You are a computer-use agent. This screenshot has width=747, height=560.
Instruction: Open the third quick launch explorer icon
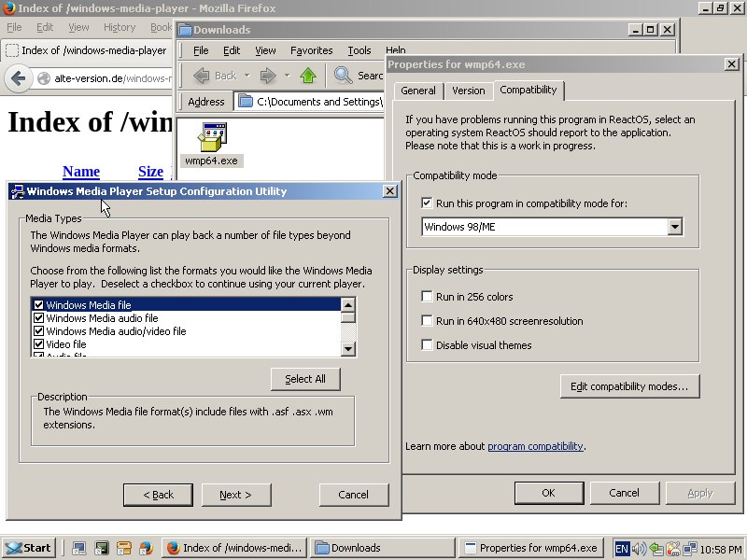[124, 548]
